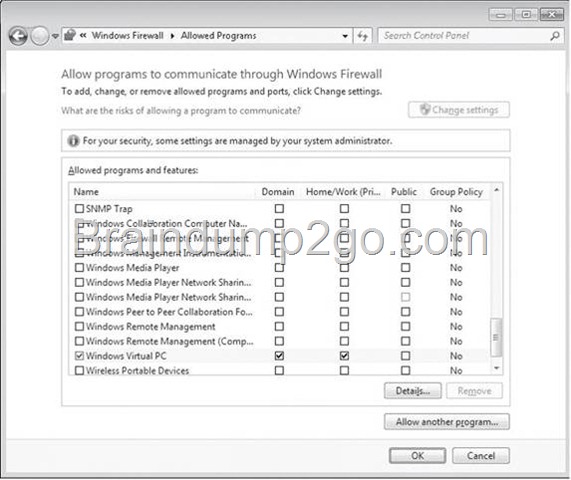Sort list by the Name column header
Screen dimensions: 571x480
86,192
